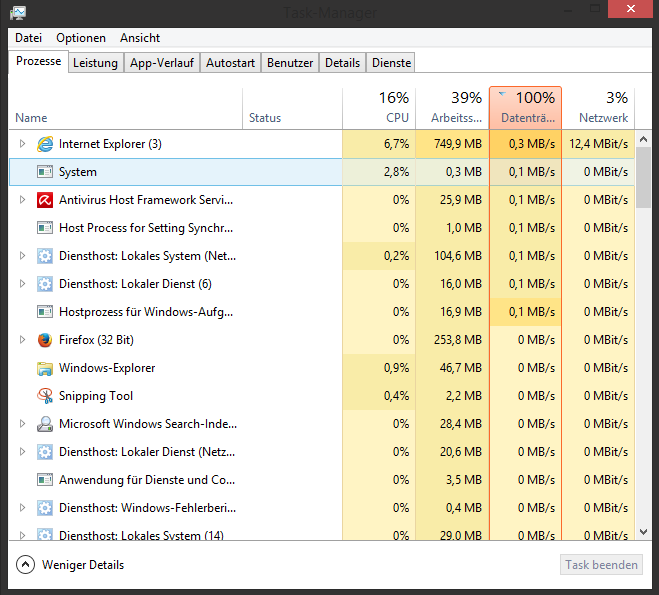Click the 12,4 MBit/s network value
The image size is (659, 595).
(x=598, y=144)
